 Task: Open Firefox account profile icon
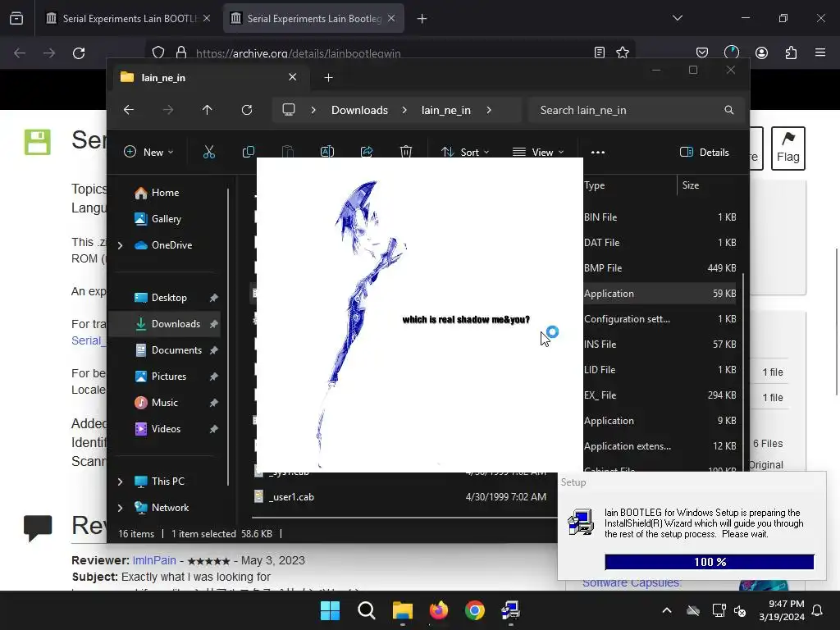pos(761,52)
